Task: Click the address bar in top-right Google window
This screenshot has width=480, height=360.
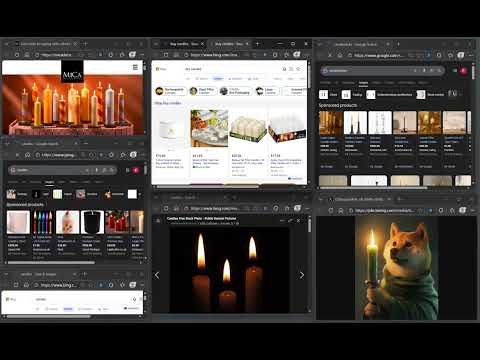Action: pos(383,55)
